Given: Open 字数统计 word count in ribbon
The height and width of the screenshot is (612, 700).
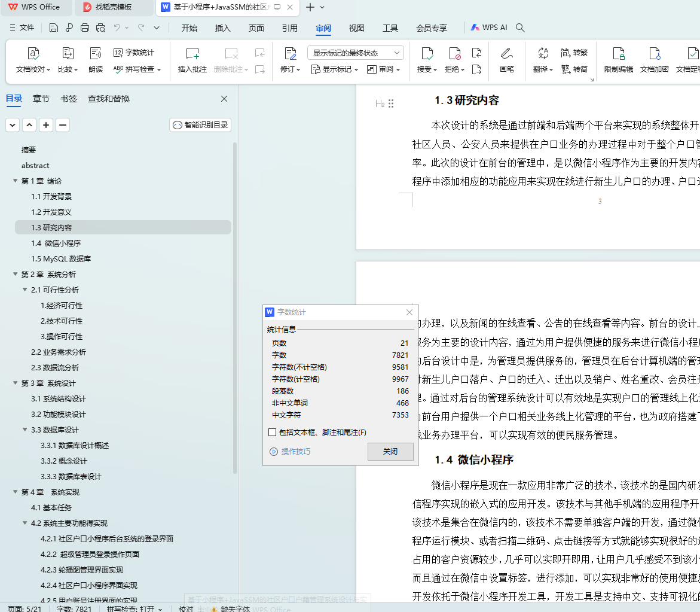Looking at the screenshot, I should pyautogui.click(x=133, y=53).
